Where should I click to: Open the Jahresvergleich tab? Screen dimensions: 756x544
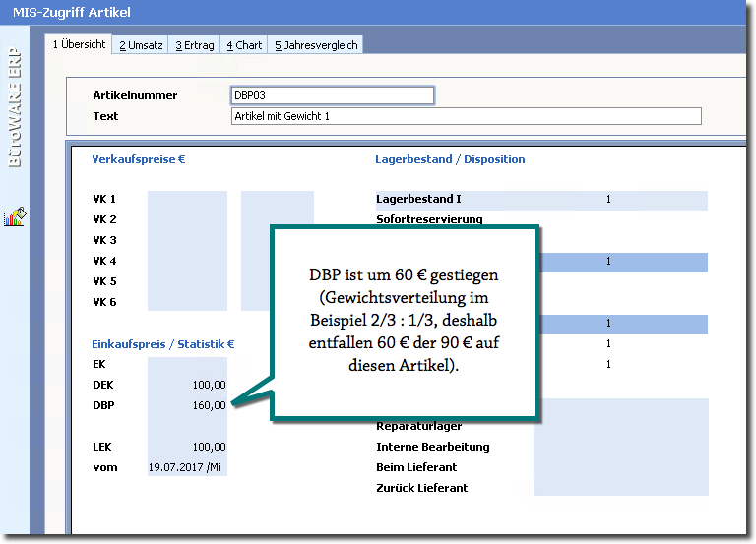pyautogui.click(x=316, y=45)
